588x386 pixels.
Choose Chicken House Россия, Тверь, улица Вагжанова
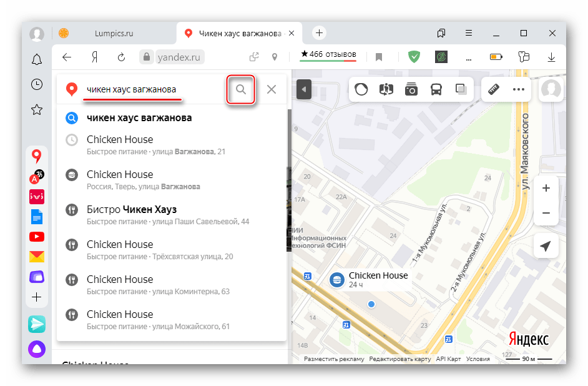tap(172, 180)
